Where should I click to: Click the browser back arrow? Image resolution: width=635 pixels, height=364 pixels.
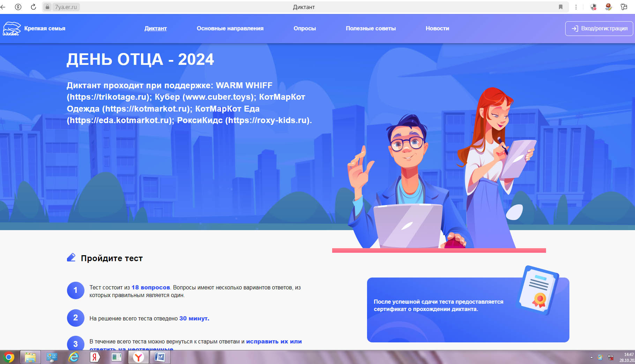click(x=3, y=7)
